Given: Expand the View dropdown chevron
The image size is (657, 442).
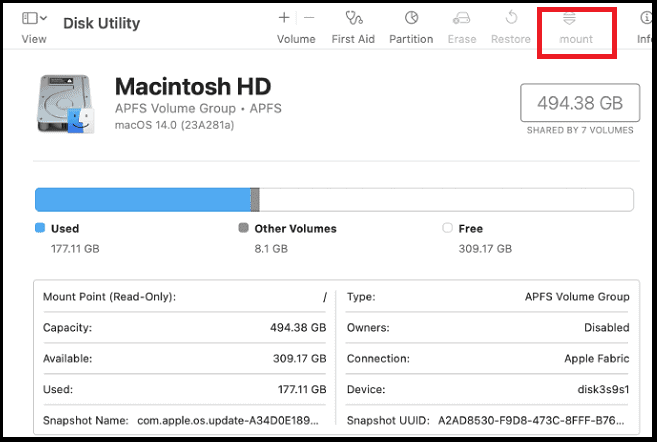Looking at the screenshot, I should tap(45, 18).
